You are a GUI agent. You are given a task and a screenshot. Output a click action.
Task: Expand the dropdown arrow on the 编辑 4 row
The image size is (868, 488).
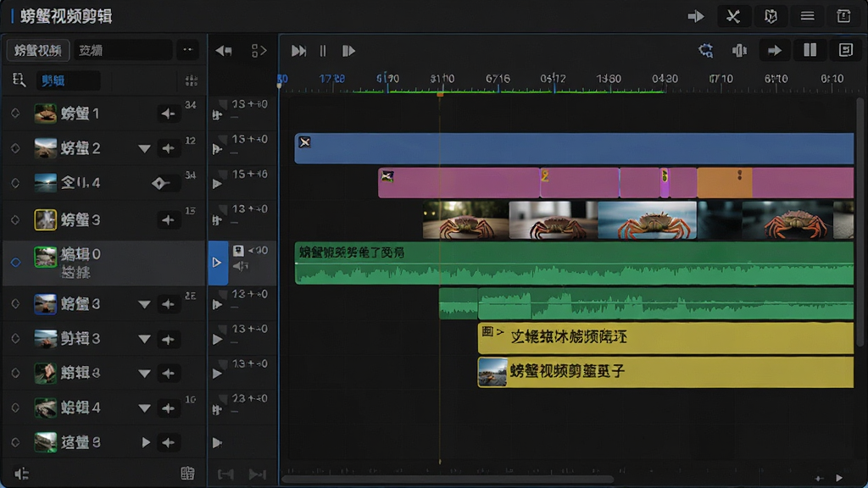(144, 409)
